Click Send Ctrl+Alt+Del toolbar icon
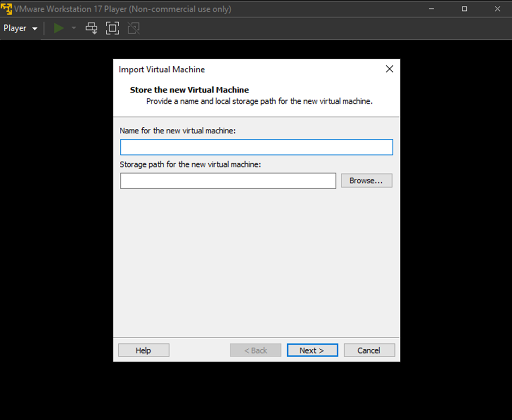Screen dimensions: 512x420 tap(92, 28)
